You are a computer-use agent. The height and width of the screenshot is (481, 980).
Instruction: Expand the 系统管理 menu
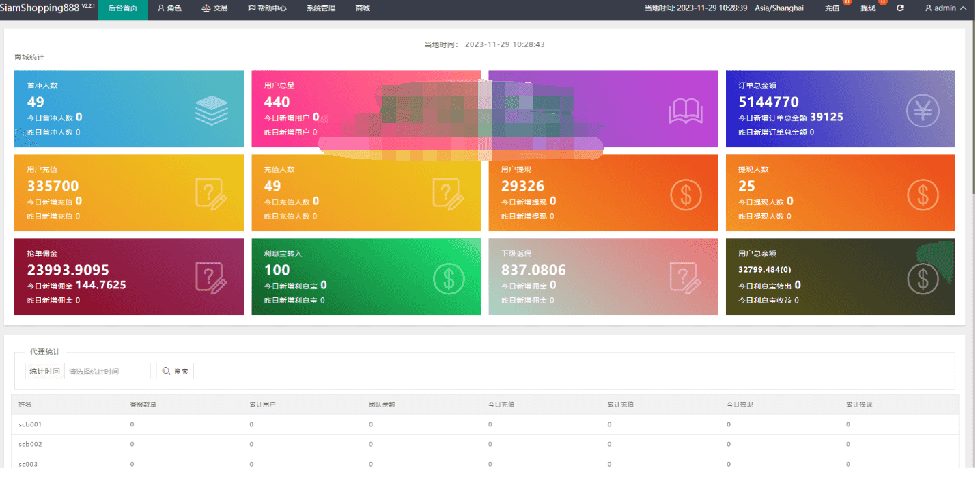point(320,8)
